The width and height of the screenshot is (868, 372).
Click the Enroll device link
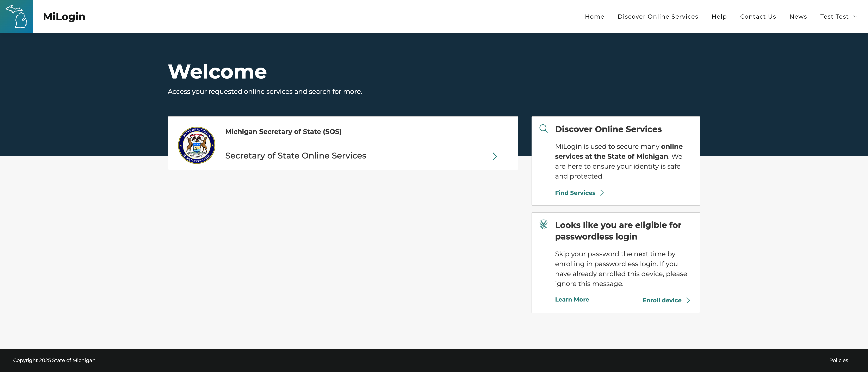[662, 300]
